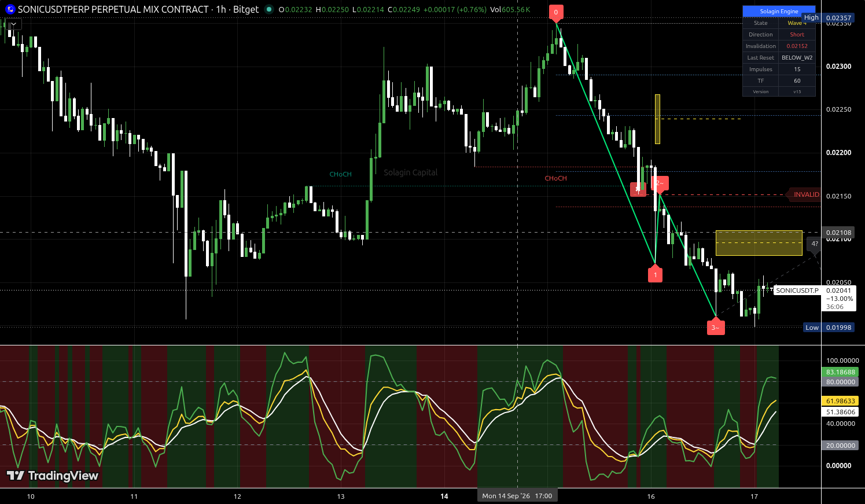Open the TradingView logo link
The height and width of the screenshot is (504, 865).
coord(53,476)
